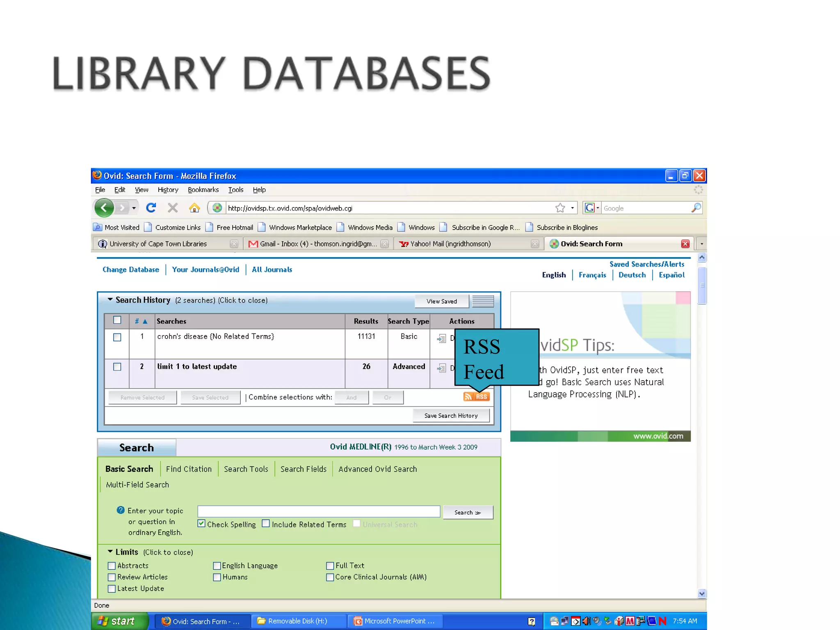Open the list all tabs dropdown
The image size is (840, 630).
[x=702, y=244]
